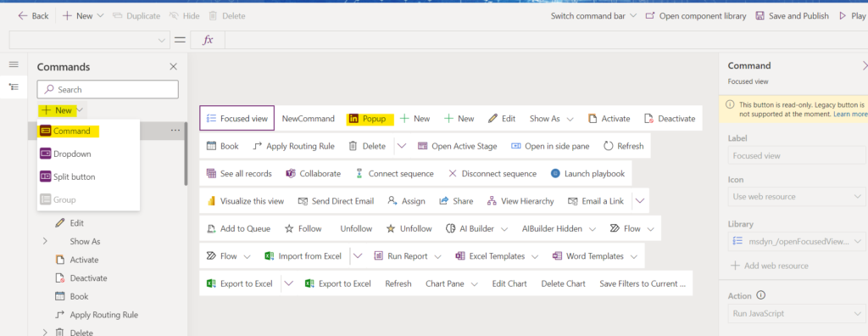Click the Edit pencil command in the bar
This screenshot has height=336, width=868.
click(502, 118)
